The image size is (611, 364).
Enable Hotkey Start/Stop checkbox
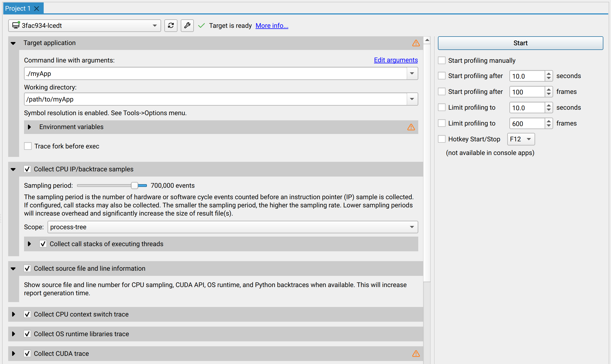pyautogui.click(x=442, y=139)
